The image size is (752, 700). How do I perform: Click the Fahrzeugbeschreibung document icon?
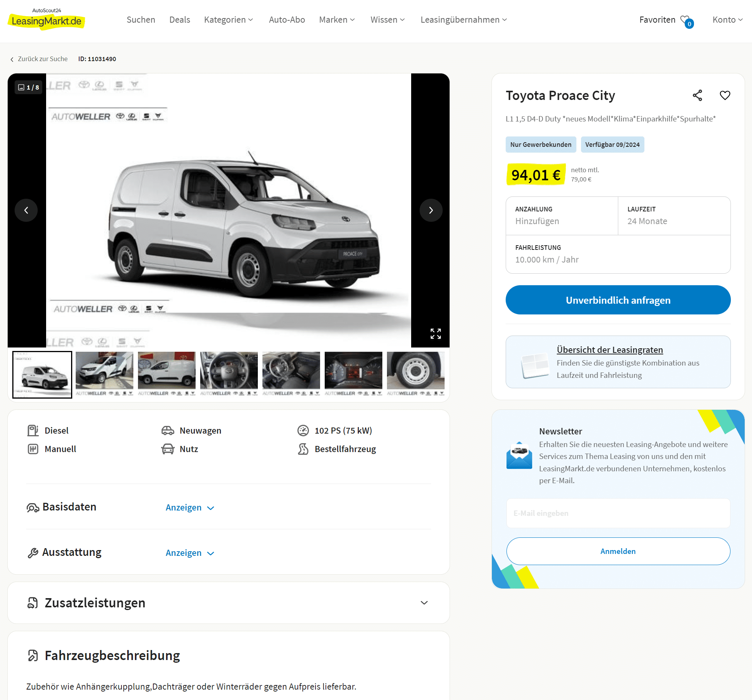pyautogui.click(x=33, y=655)
